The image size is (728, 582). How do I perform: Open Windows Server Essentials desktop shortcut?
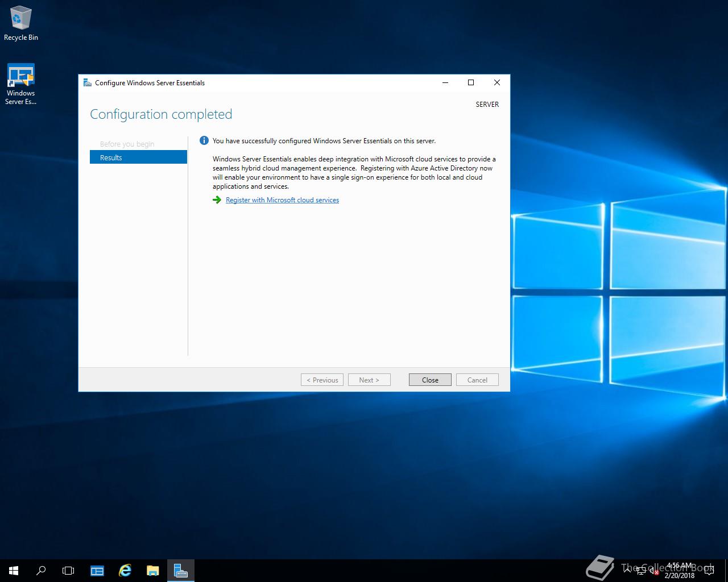pos(21,85)
